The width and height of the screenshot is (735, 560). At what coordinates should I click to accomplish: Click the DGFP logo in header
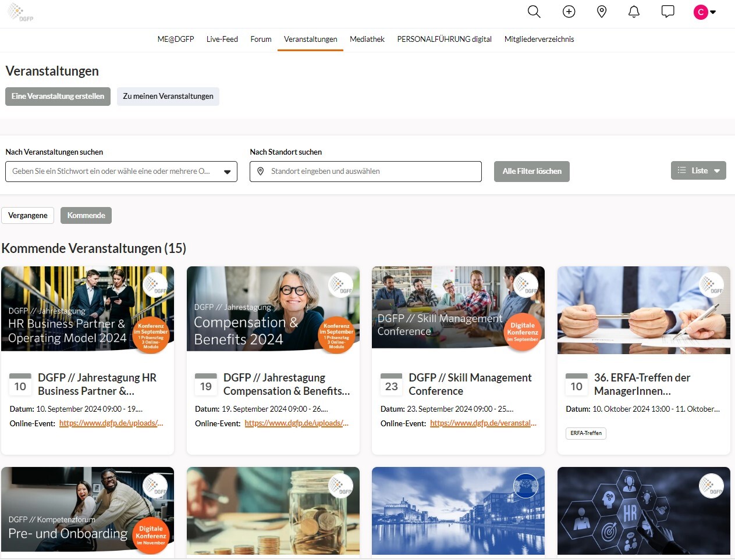[20, 12]
